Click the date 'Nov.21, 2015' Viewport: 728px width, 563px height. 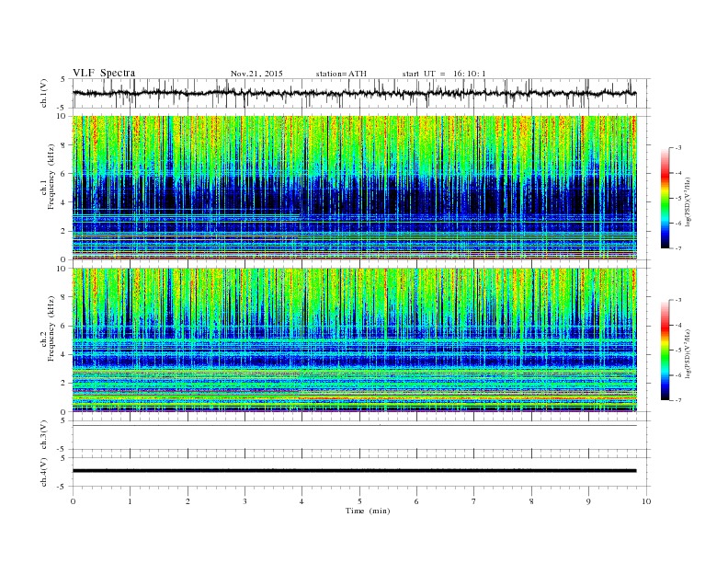pyautogui.click(x=256, y=74)
